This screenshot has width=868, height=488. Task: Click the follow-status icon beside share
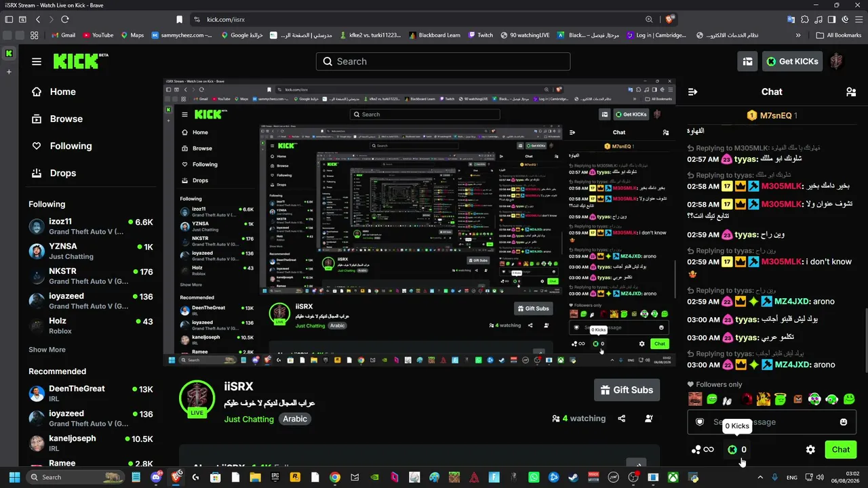click(649, 419)
